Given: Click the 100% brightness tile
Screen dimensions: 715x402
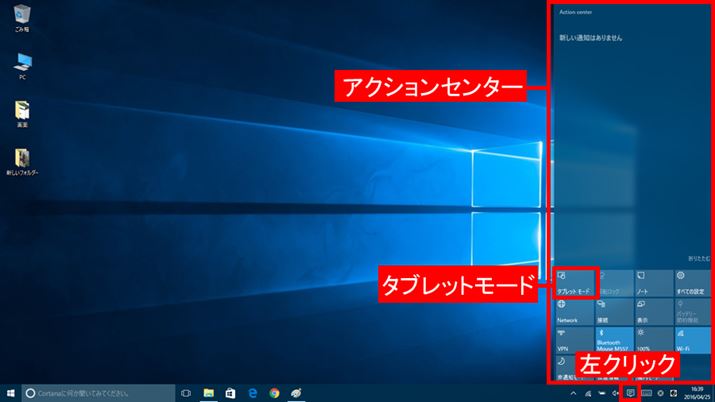Looking at the screenshot, I should click(x=651, y=338).
